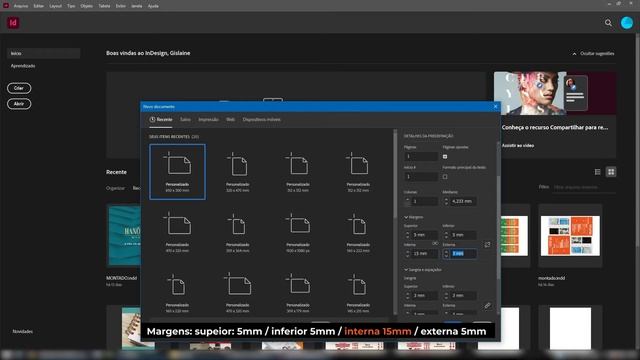Open the search magnifier icon
640x360 pixels.
click(608, 23)
